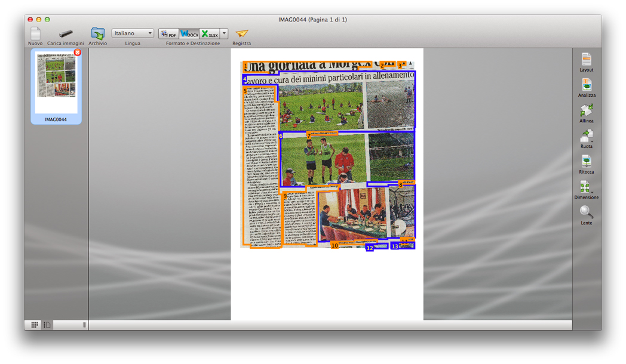Click the IMAG0044 thumbnail caption

[x=56, y=119]
